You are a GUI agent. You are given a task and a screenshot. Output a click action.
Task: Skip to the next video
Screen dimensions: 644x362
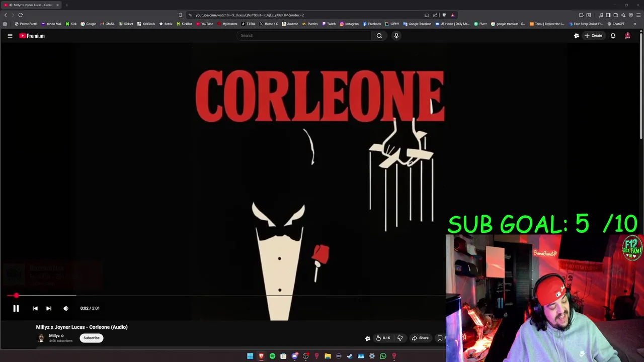49,308
